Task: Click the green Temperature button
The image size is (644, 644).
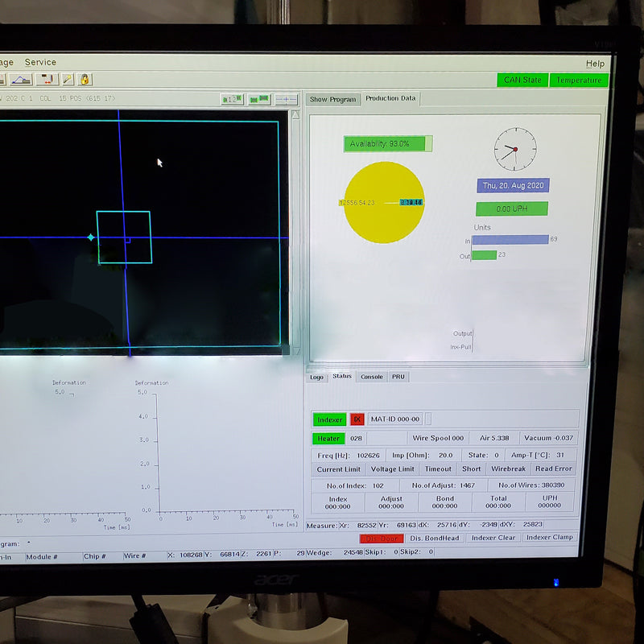Action: 579,80
